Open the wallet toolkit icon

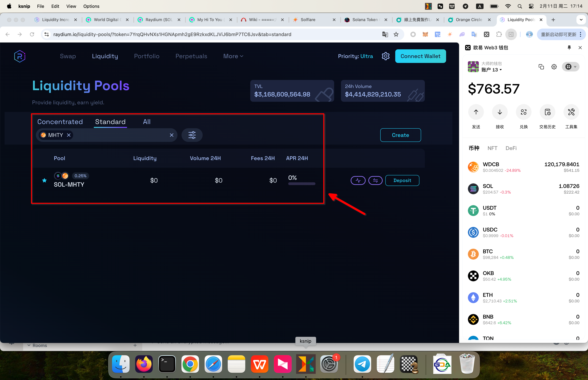coord(571,112)
